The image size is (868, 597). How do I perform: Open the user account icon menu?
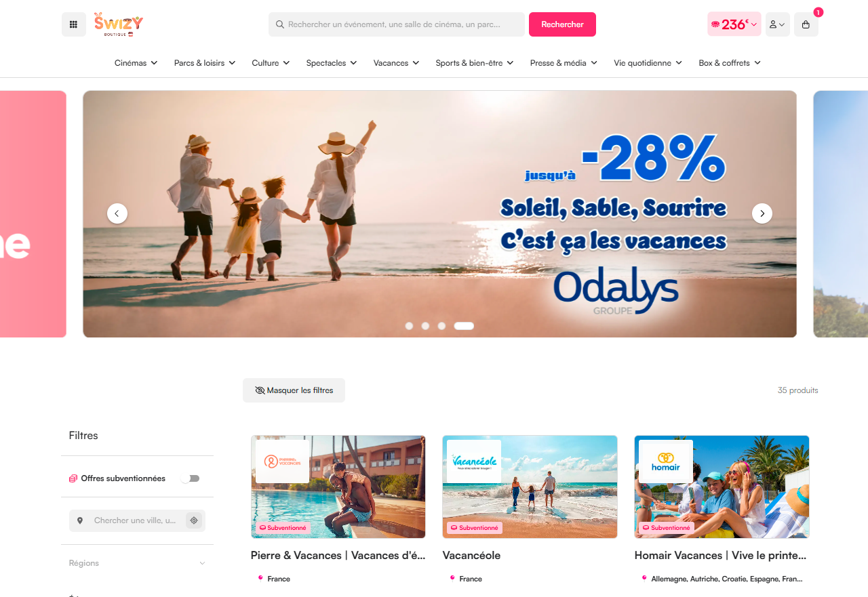pyautogui.click(x=777, y=24)
